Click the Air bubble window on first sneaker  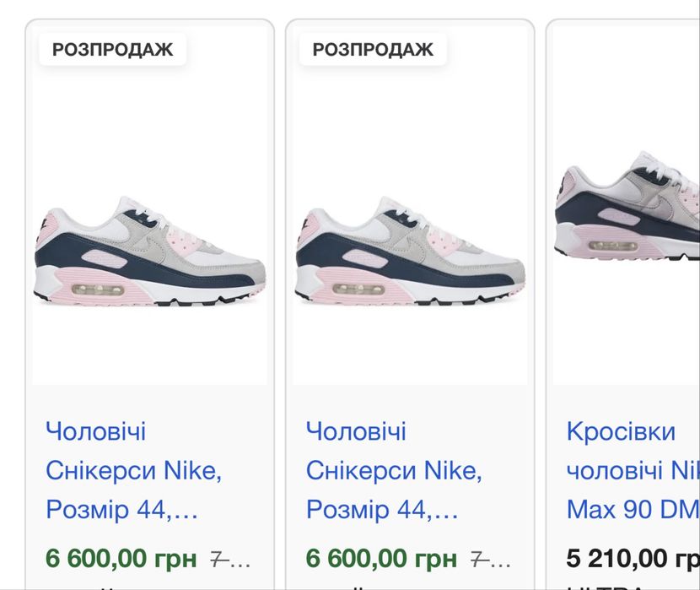click(x=100, y=290)
